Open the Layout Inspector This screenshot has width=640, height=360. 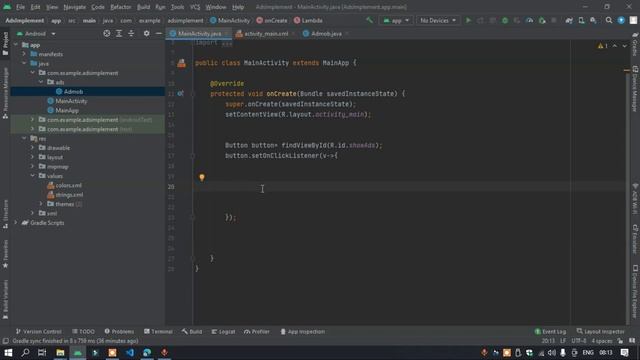click(x=600, y=331)
